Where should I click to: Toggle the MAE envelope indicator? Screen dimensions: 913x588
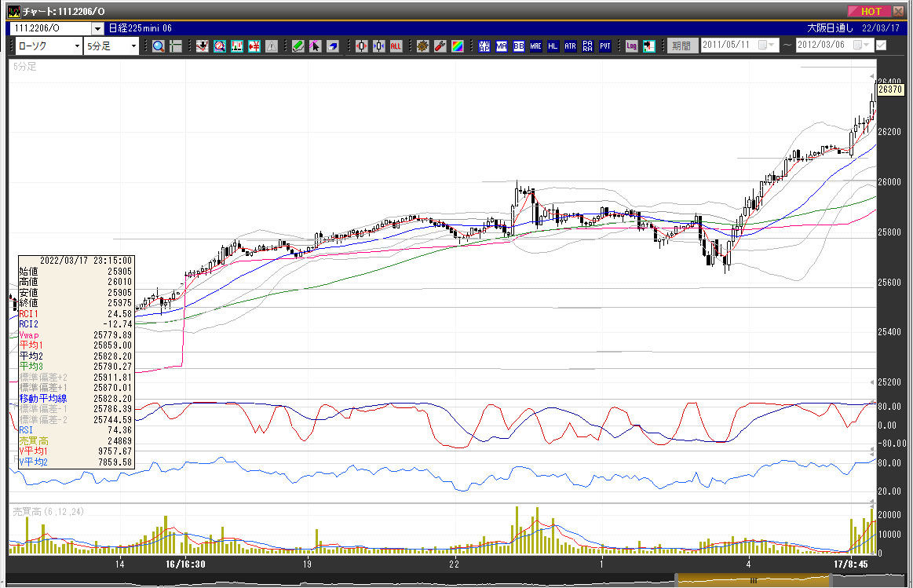[x=535, y=46]
